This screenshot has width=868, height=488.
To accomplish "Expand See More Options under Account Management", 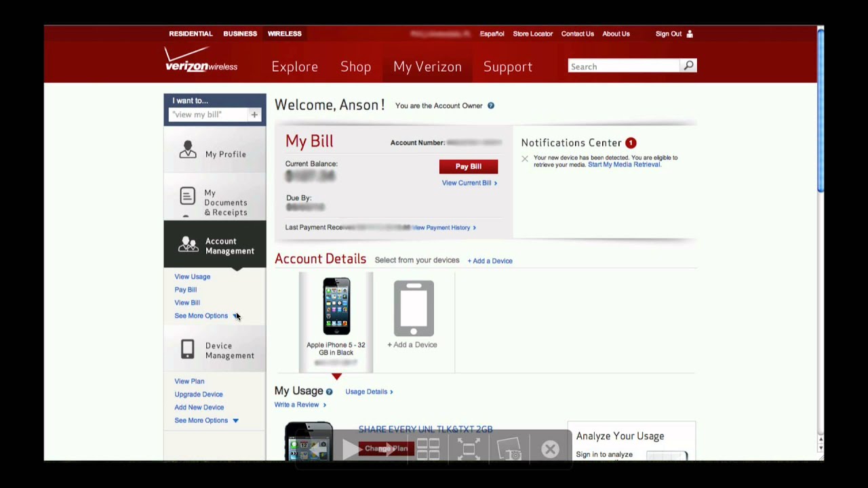I will click(206, 316).
